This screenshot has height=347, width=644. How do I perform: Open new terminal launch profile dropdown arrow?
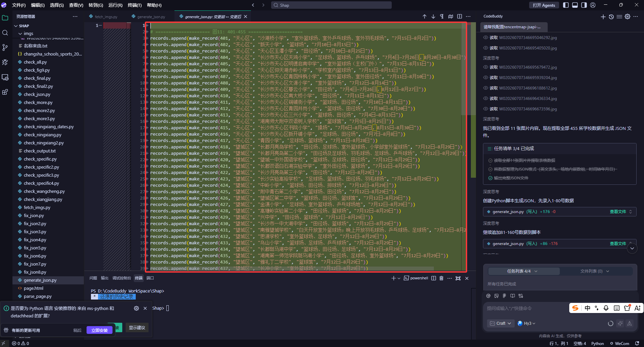pyautogui.click(x=399, y=278)
